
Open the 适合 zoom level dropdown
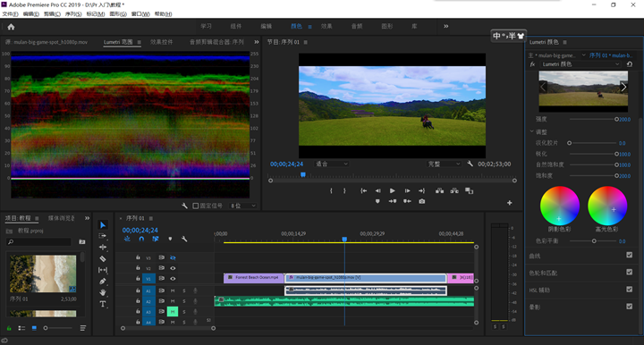332,164
